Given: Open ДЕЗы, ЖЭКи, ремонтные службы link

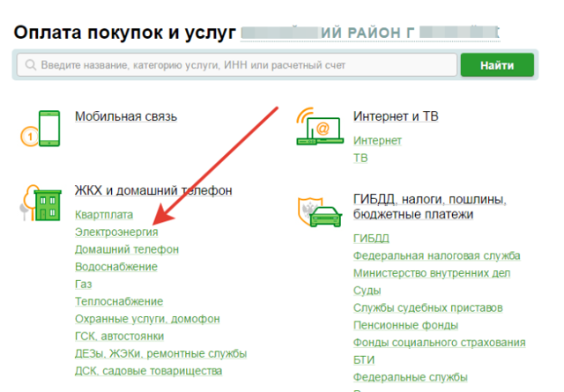Looking at the screenshot, I should pyautogui.click(x=160, y=353).
